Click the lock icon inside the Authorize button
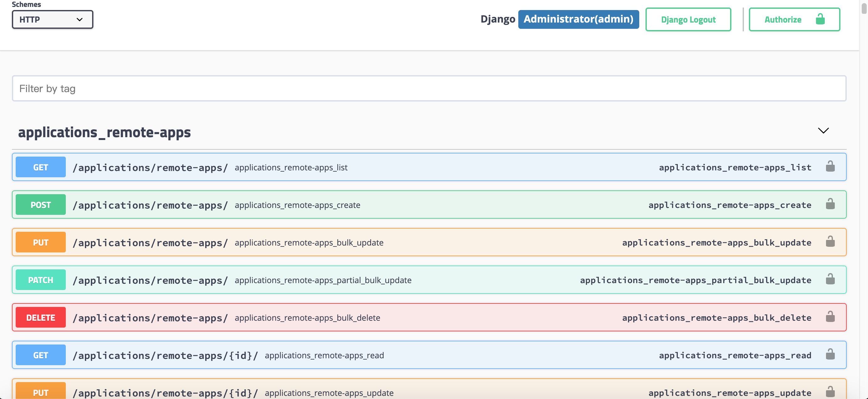 [820, 19]
